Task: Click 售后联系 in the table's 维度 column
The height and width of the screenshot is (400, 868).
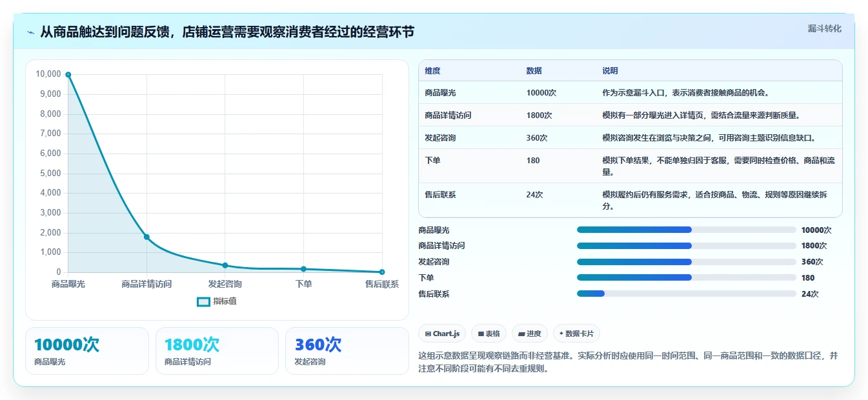Action: coord(440,195)
